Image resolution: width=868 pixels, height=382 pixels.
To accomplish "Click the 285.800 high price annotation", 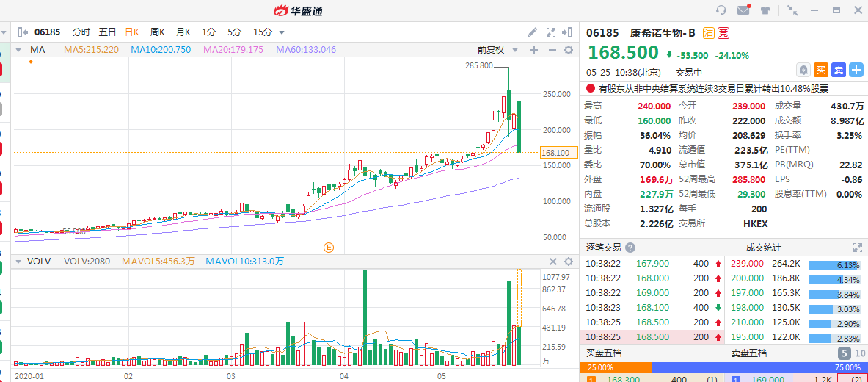I will click(x=479, y=65).
